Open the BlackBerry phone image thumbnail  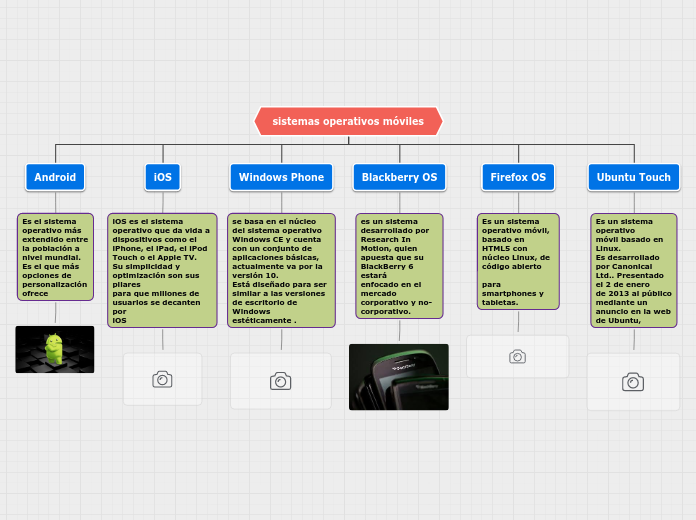click(399, 377)
